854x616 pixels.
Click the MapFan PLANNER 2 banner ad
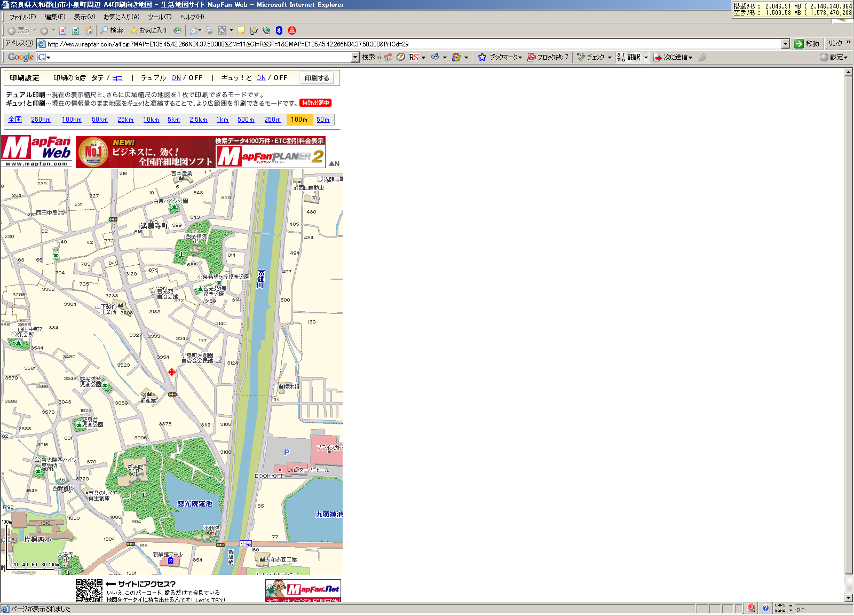(x=201, y=152)
